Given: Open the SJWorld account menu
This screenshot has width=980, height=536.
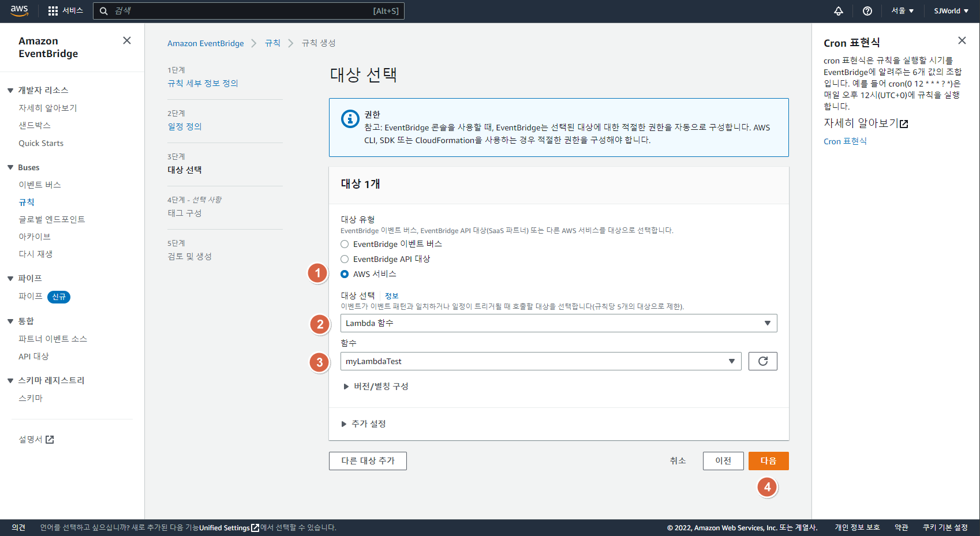Looking at the screenshot, I should click(x=951, y=11).
